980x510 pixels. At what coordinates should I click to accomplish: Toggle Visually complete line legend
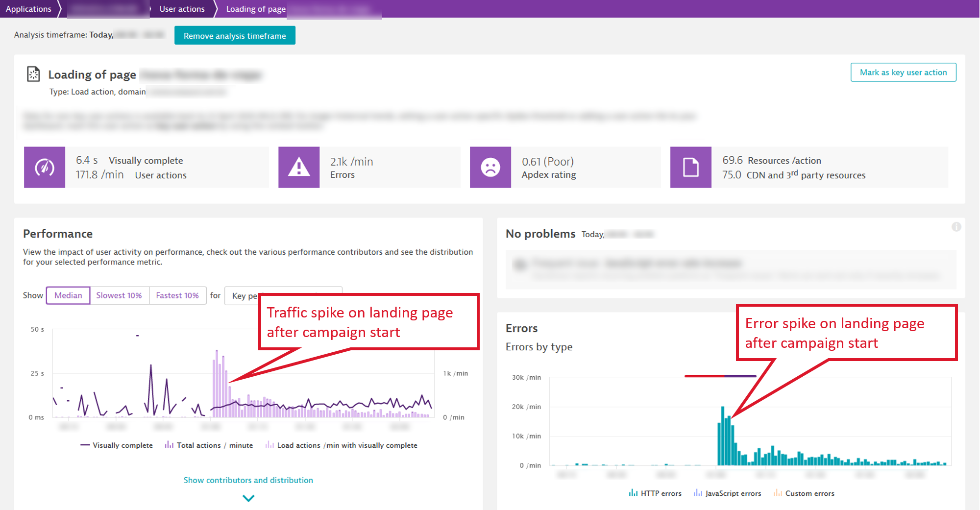pos(117,445)
